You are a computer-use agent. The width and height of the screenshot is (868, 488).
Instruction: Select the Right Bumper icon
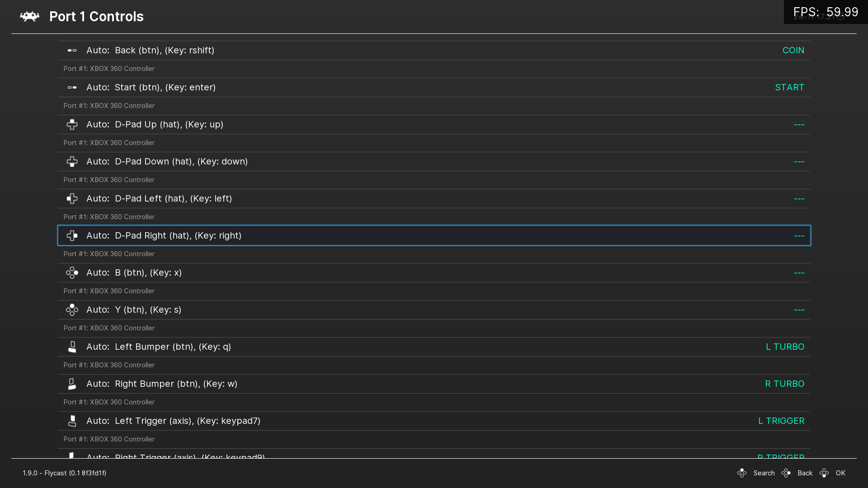pos(72,384)
